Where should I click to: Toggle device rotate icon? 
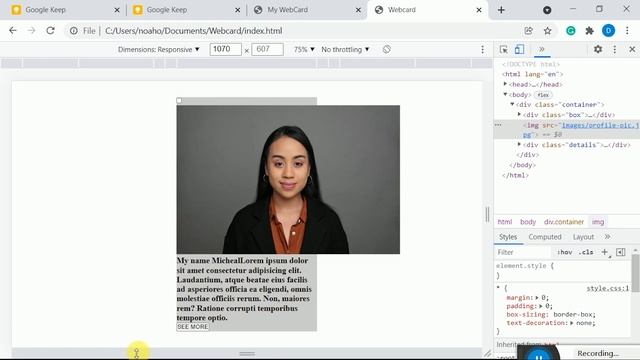click(x=387, y=49)
